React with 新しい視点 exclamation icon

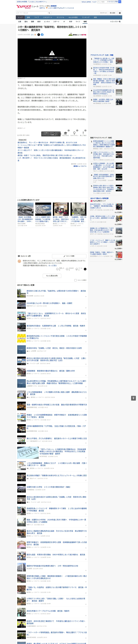point(83,133)
